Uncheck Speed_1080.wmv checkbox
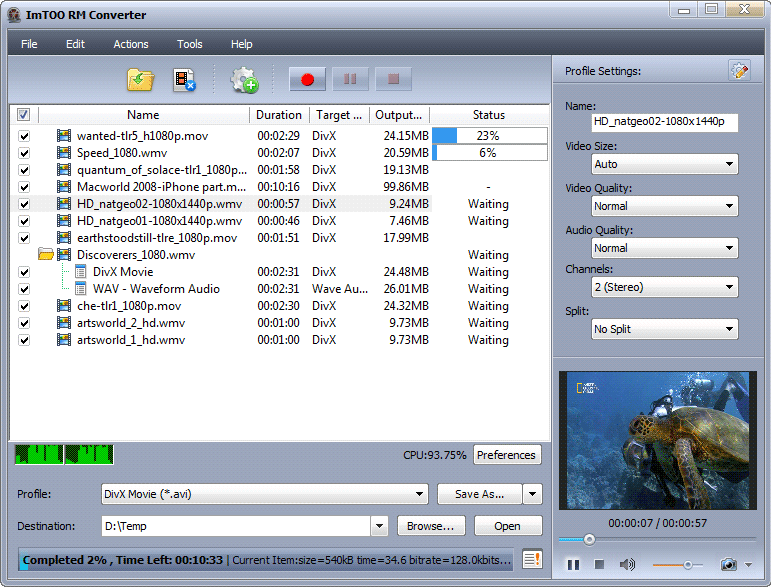 click(24, 153)
